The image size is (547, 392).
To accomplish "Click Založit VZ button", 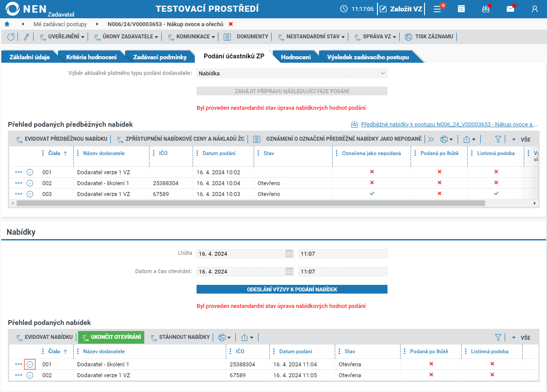I will coord(401,9).
